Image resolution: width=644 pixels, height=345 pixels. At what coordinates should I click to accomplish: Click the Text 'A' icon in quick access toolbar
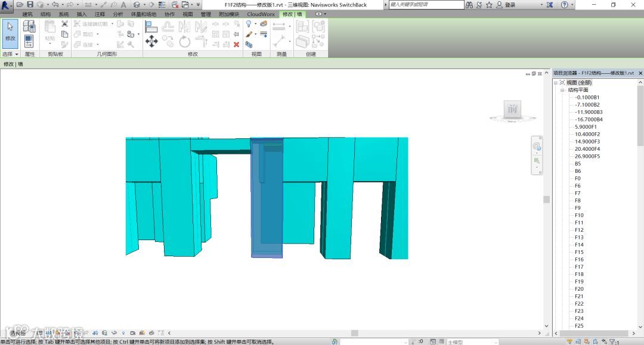coord(123,5)
